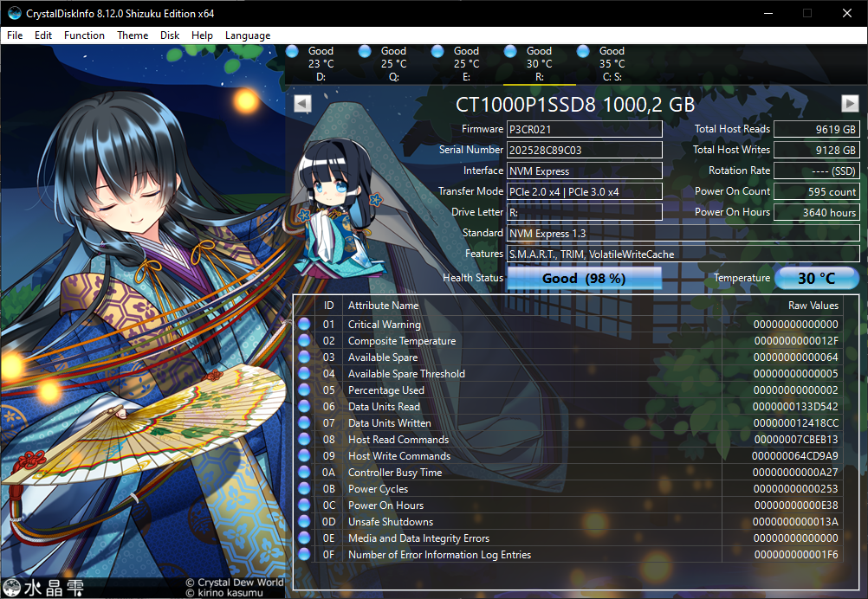Click Total Host Reads value 9619 GB
Viewport: 868px width, 599px height.
point(816,130)
